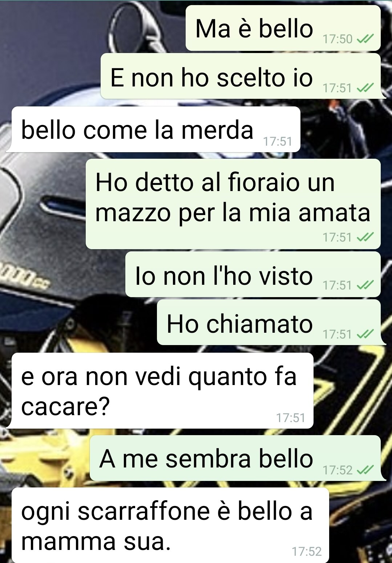Viewport: 392px width, 563px height.
Task: Tap the 'e ora non vedi quanto fa cacare?' message
Action: 162,390
